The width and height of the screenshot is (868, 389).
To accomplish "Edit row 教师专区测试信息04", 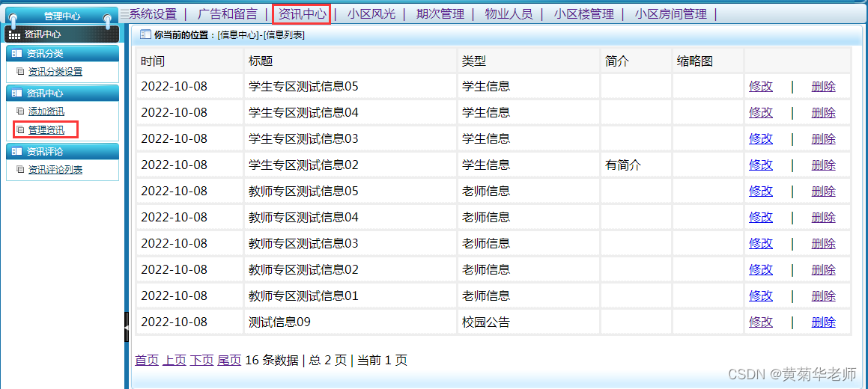I will pyautogui.click(x=761, y=217).
